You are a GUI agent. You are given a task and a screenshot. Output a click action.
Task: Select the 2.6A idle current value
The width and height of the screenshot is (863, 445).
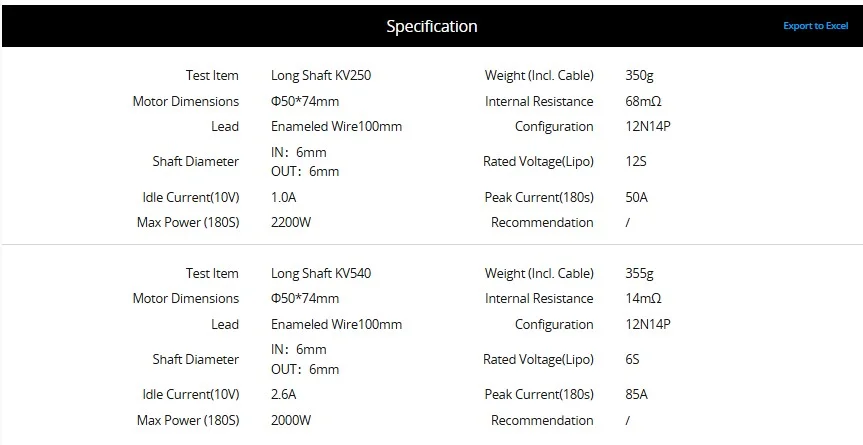[x=284, y=395]
